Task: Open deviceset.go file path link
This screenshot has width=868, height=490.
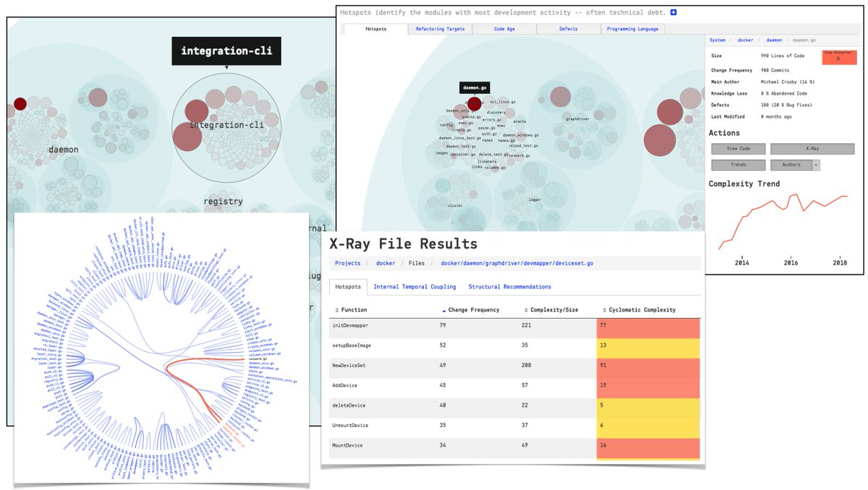Action: (x=516, y=264)
